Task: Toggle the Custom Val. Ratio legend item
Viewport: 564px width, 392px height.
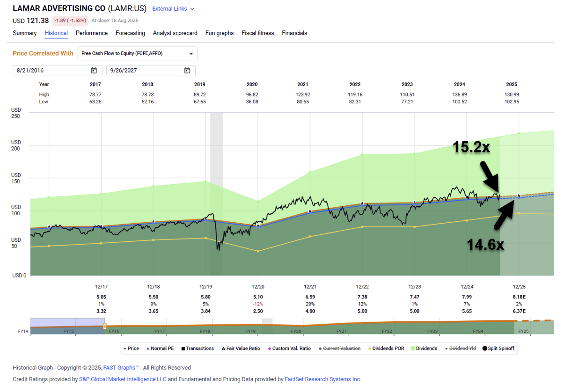Action: click(x=289, y=348)
